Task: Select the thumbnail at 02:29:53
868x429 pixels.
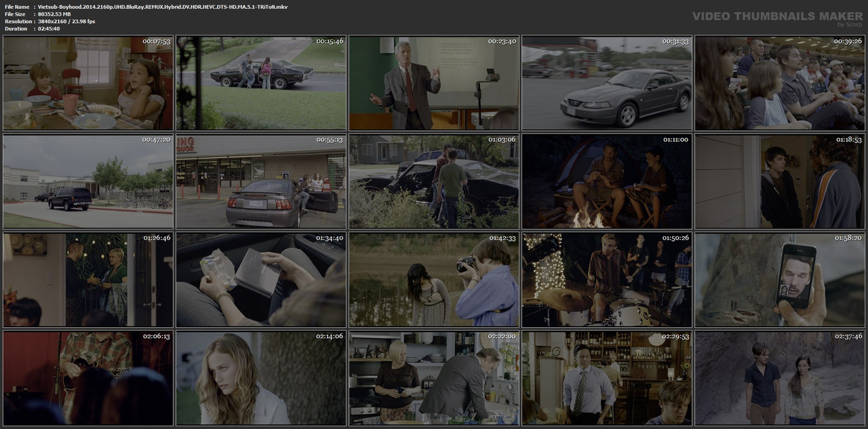Action: point(607,378)
